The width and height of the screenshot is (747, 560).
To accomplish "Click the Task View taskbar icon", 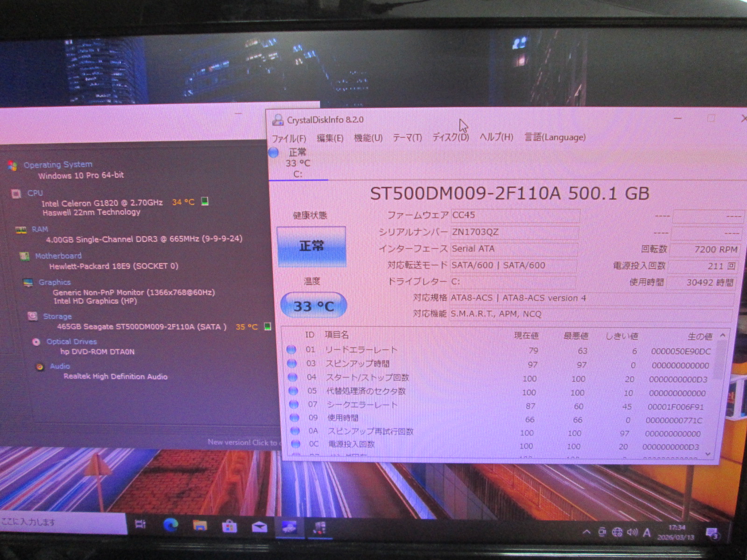I will pos(141,524).
